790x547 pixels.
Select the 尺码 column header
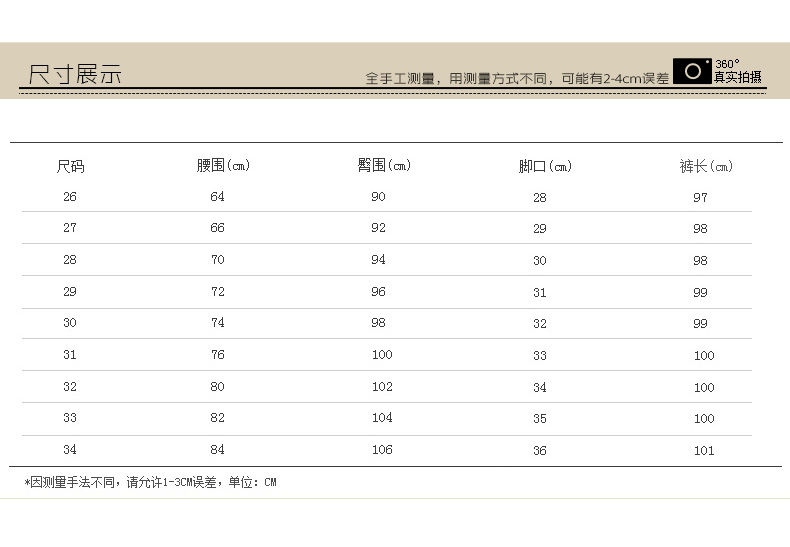pyautogui.click(x=70, y=166)
